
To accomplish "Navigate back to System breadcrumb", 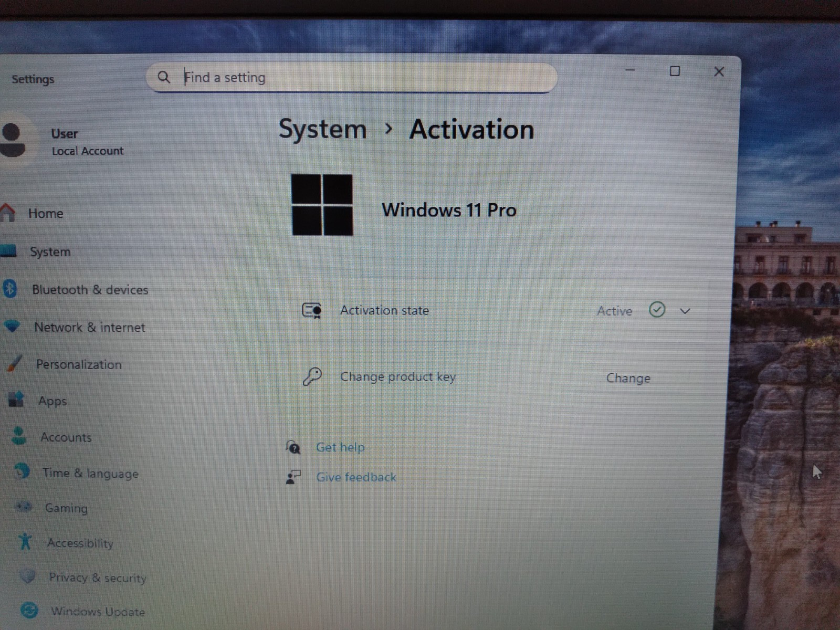I will coord(322,130).
